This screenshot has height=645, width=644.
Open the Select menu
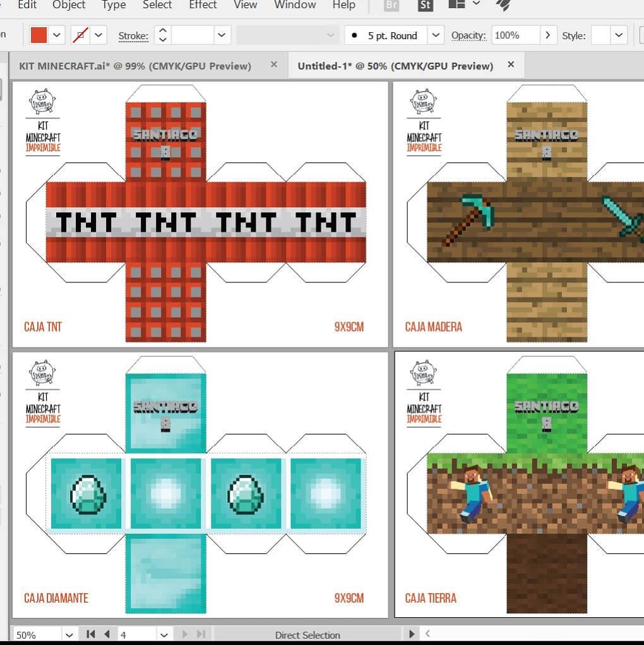pyautogui.click(x=157, y=5)
